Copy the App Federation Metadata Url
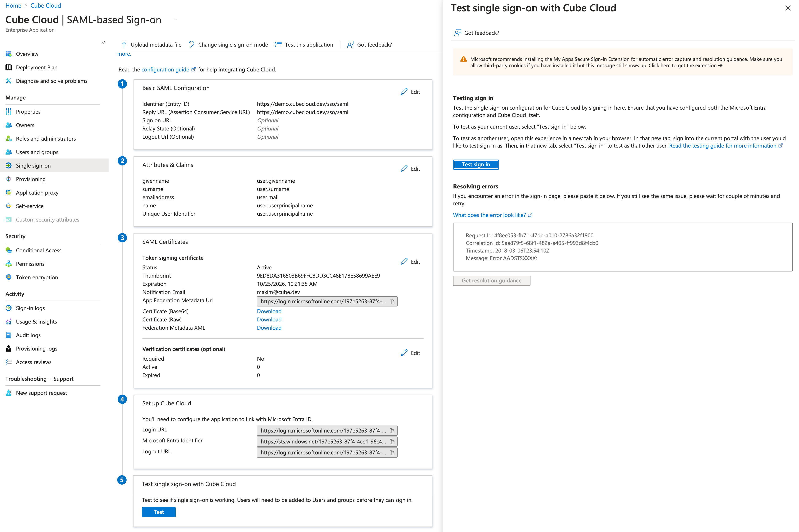This screenshot has height=532, width=799. [x=392, y=302]
